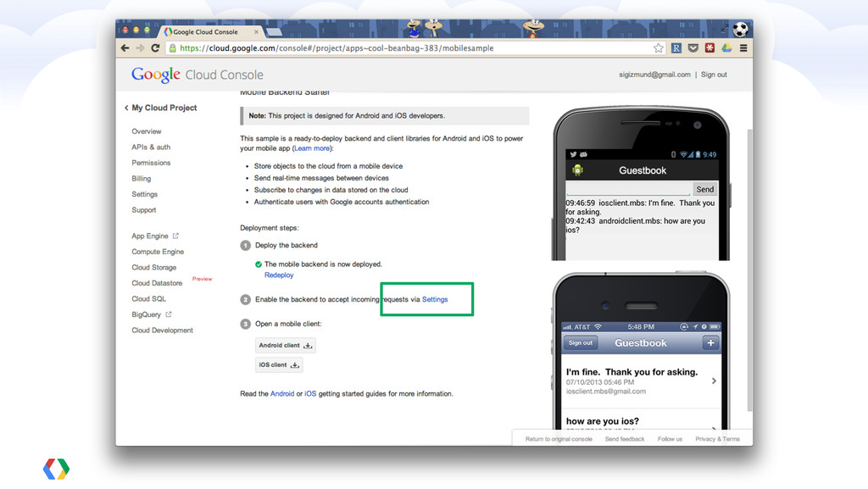Click the Sign out link
Screen dimensions: 868x489
click(714, 75)
